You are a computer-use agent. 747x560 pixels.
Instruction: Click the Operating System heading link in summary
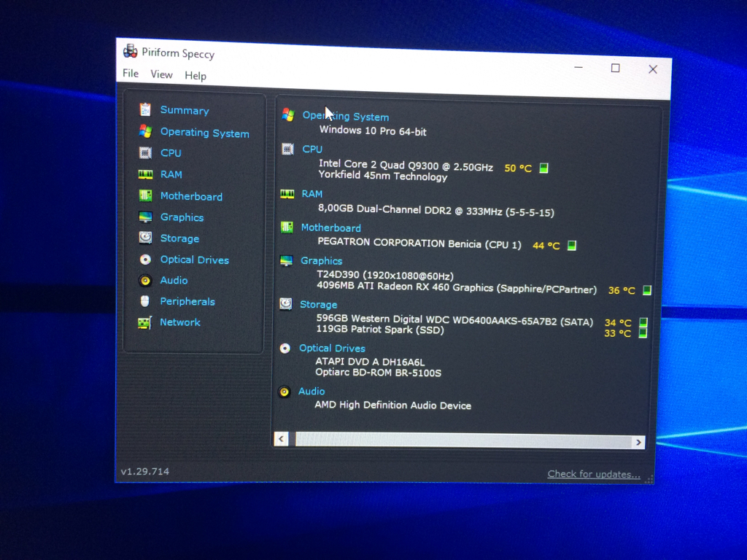tap(345, 116)
